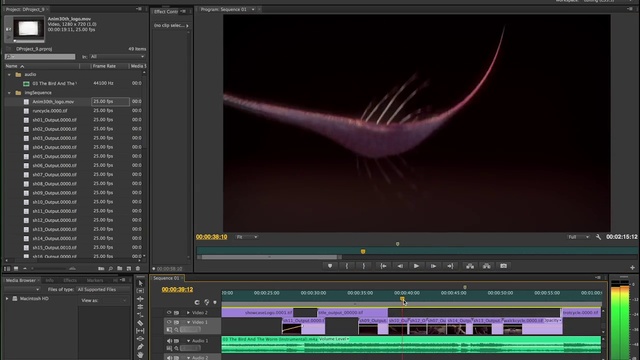640x360 pixels.
Task: Click Automate to Sequence icon
Action: pyautogui.click(x=101, y=269)
